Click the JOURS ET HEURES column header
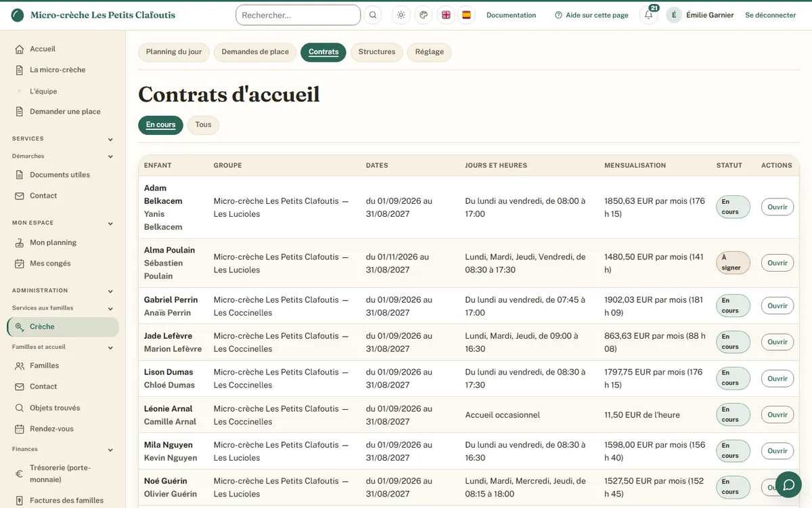This screenshot has height=508, width=812. pyautogui.click(x=496, y=165)
